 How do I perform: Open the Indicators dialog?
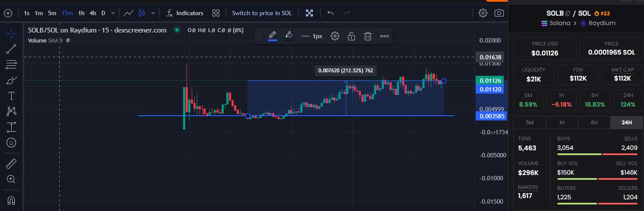(x=185, y=13)
